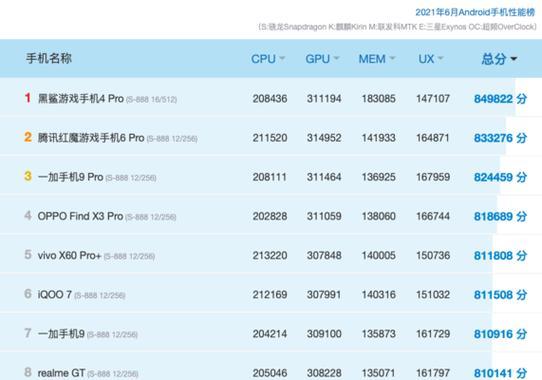Click total score 849822 分
The width and height of the screenshot is (542, 380).
coord(500,99)
